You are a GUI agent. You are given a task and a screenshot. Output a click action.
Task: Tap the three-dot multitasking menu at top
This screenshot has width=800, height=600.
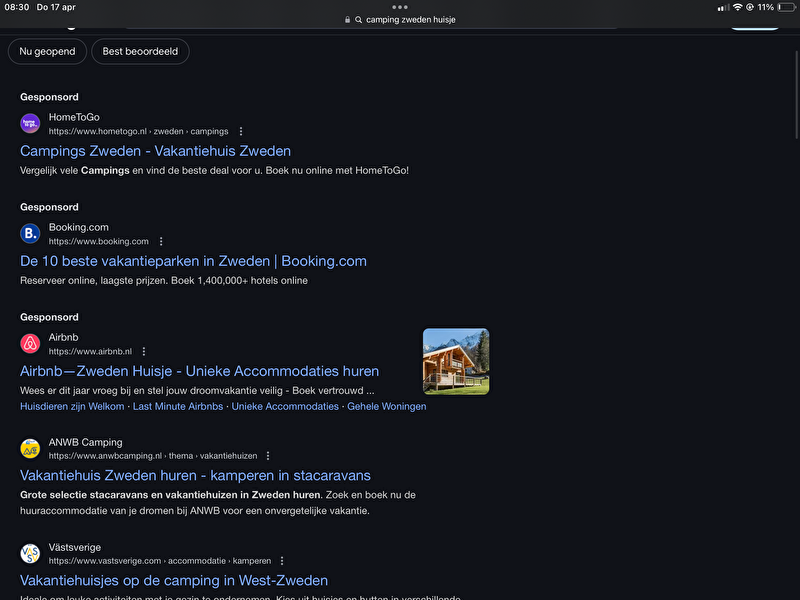click(400, 7)
